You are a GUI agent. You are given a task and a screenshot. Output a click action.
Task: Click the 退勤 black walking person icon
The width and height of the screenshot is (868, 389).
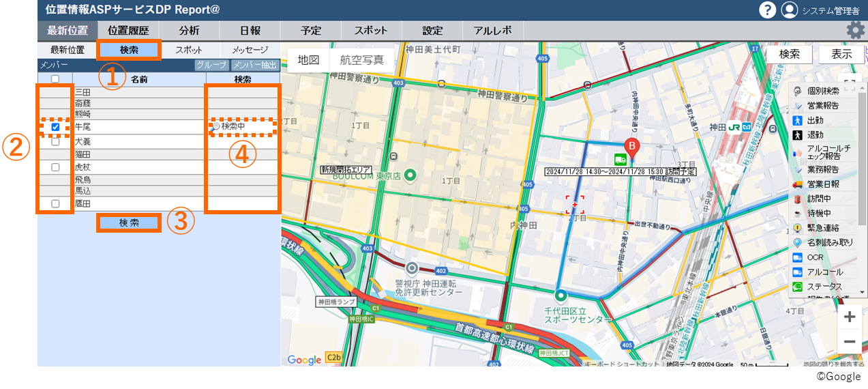797,135
